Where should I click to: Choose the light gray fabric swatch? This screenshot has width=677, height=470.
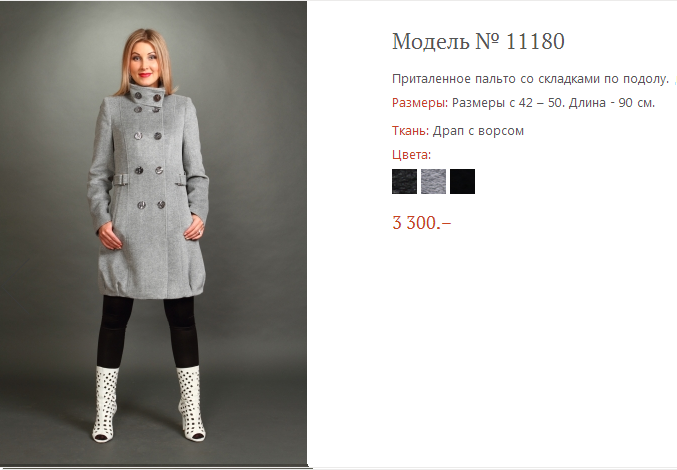pyautogui.click(x=433, y=181)
